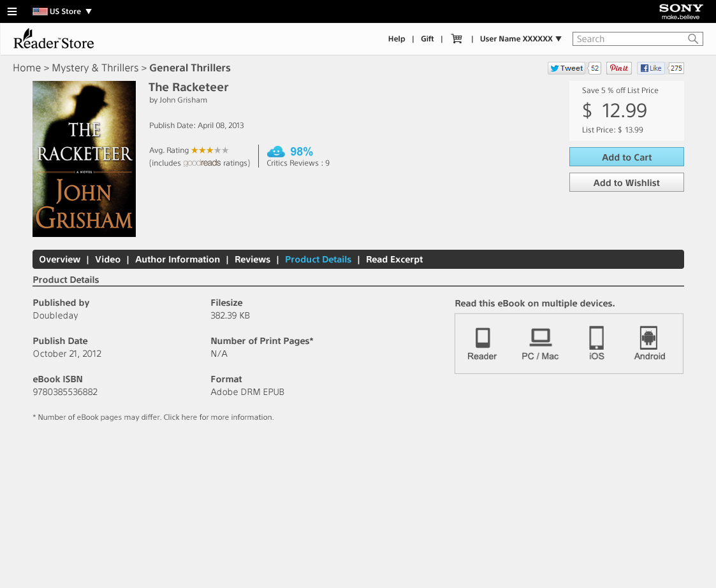Click Publish Date: April 08, 2013 text
The width and height of the screenshot is (716, 588).
tap(196, 125)
